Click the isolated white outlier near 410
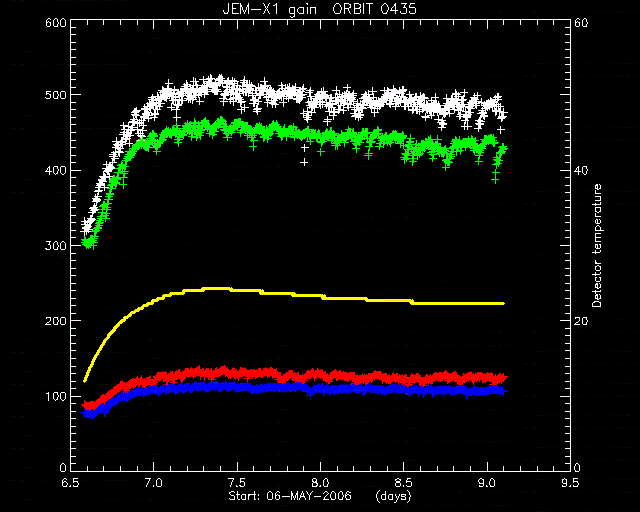The image size is (640, 512). click(x=304, y=163)
